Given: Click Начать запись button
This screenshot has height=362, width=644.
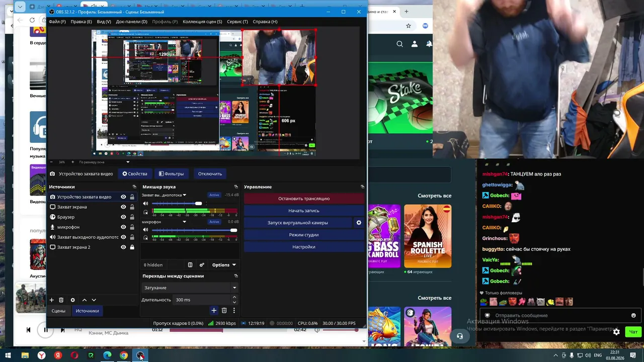Looking at the screenshot, I should click(x=304, y=211).
